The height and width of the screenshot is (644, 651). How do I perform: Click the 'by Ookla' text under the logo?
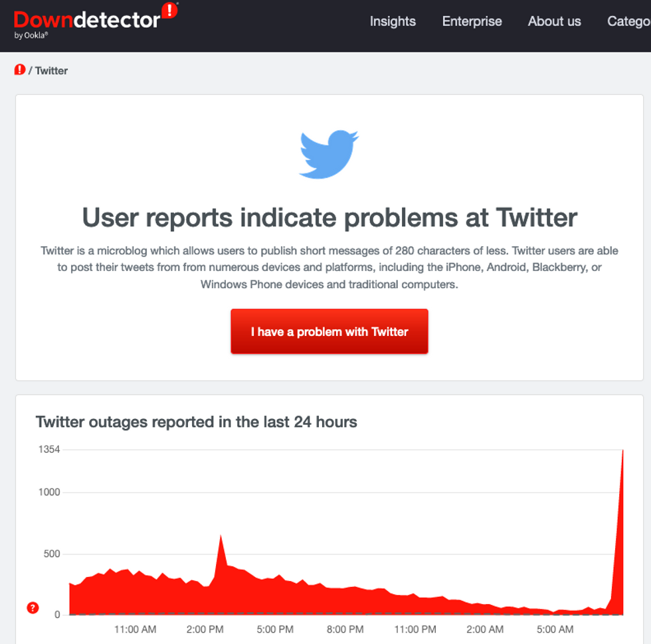click(x=31, y=35)
